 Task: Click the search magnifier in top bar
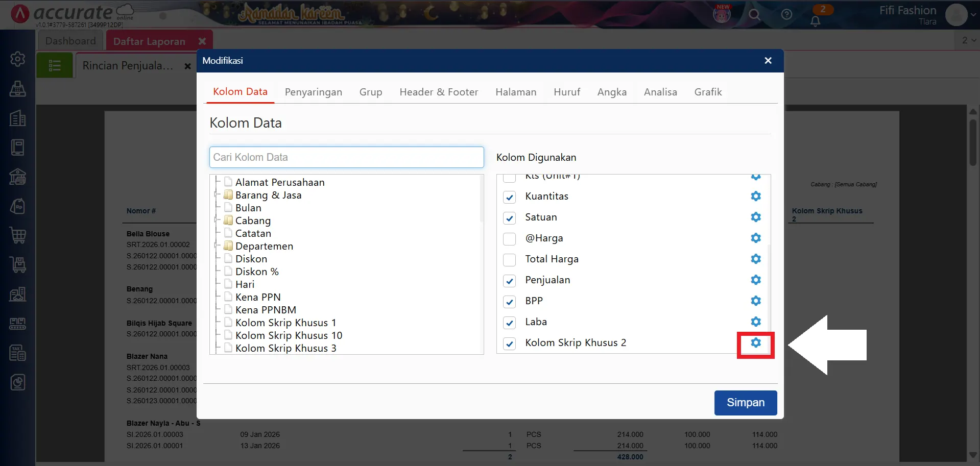click(x=754, y=15)
